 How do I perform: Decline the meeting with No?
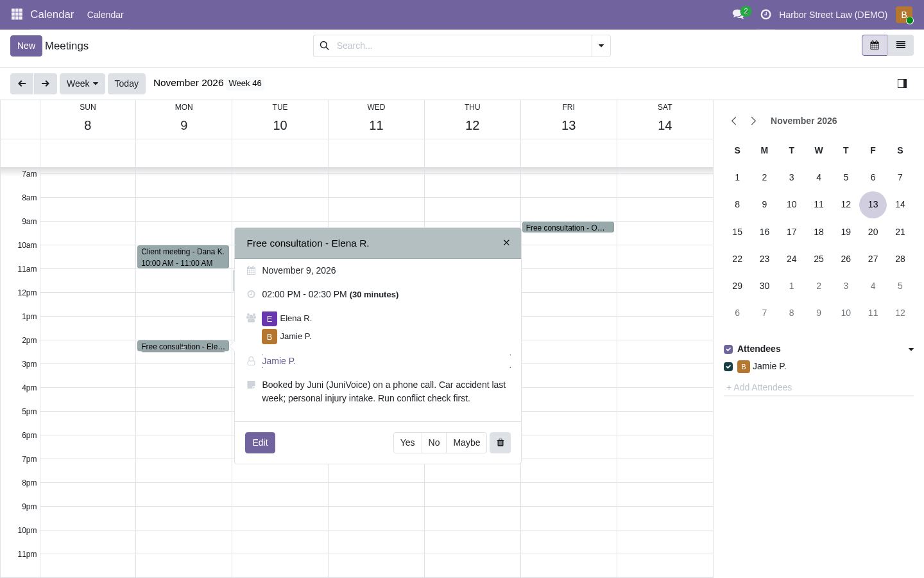434,442
